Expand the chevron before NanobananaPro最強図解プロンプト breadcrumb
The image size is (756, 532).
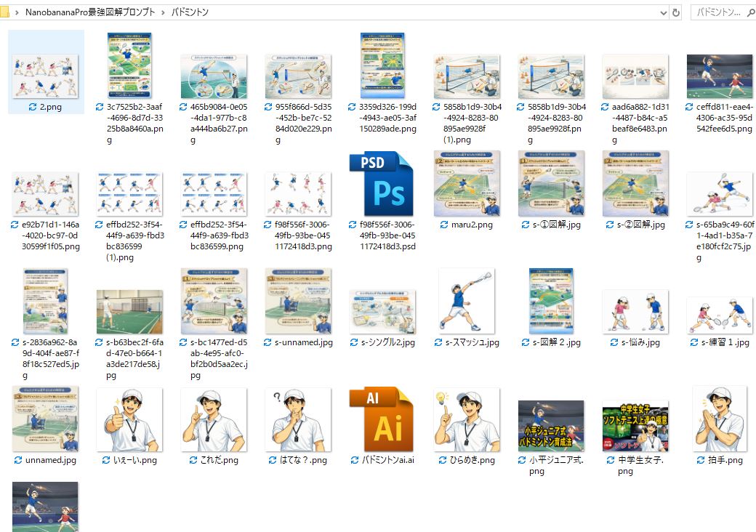point(17,13)
